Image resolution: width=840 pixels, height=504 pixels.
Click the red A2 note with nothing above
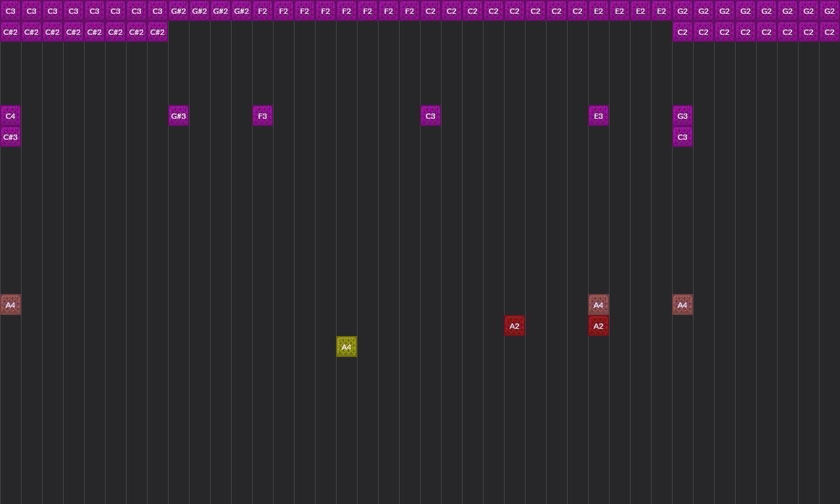514,326
